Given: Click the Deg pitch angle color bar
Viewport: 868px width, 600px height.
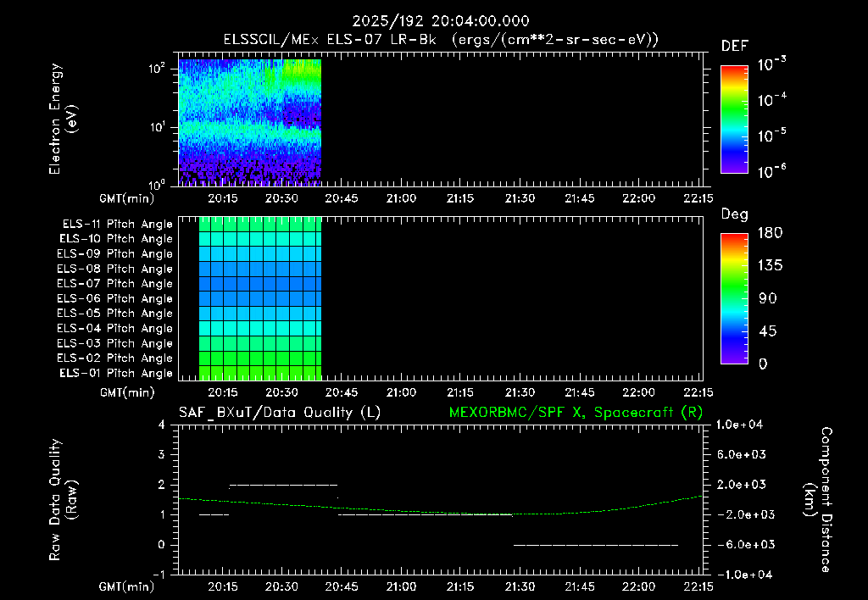Looking at the screenshot, I should 734,298.
